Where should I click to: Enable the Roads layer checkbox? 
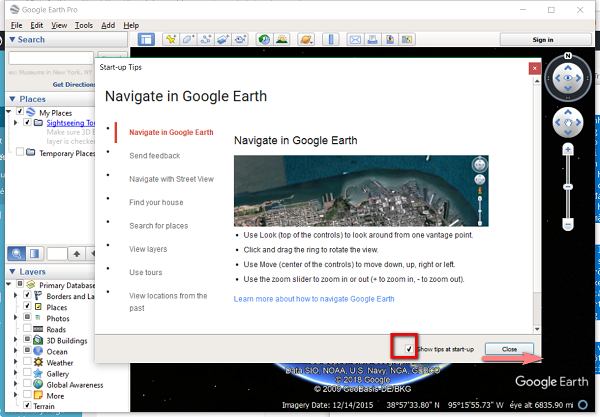pyautogui.click(x=27, y=328)
